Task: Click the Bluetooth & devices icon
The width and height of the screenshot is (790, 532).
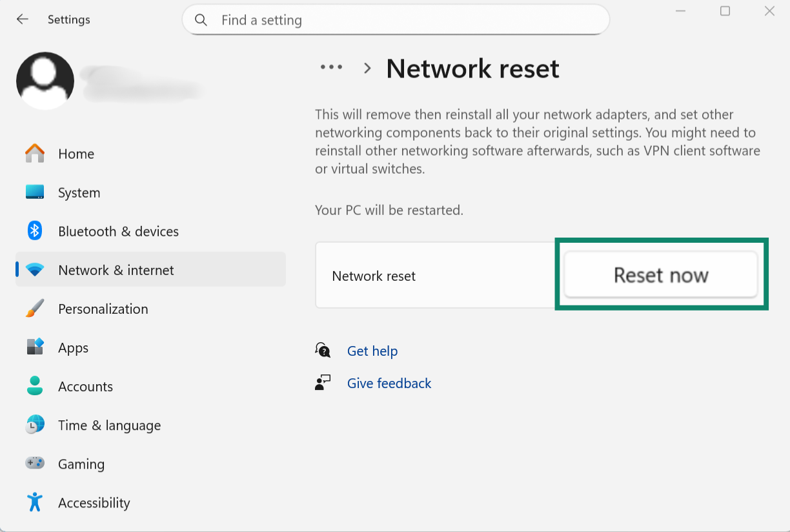Action: pyautogui.click(x=34, y=231)
